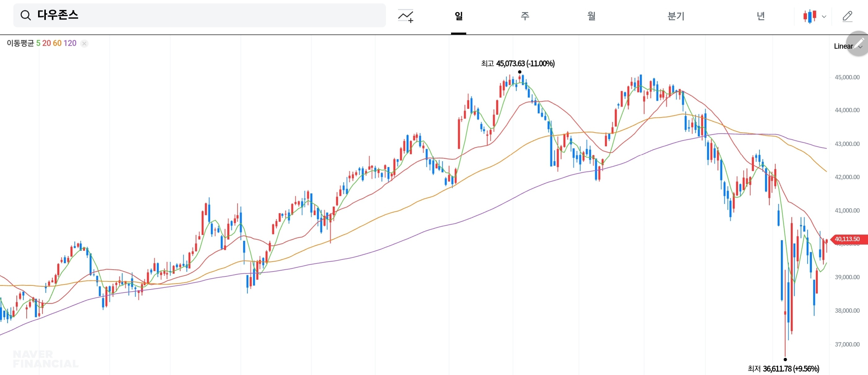Click the 이동평균 indicator label

20,43
